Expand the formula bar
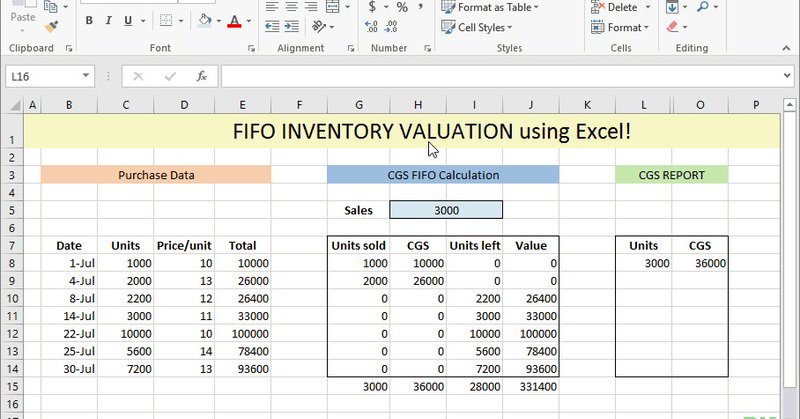800x419 pixels. click(787, 76)
